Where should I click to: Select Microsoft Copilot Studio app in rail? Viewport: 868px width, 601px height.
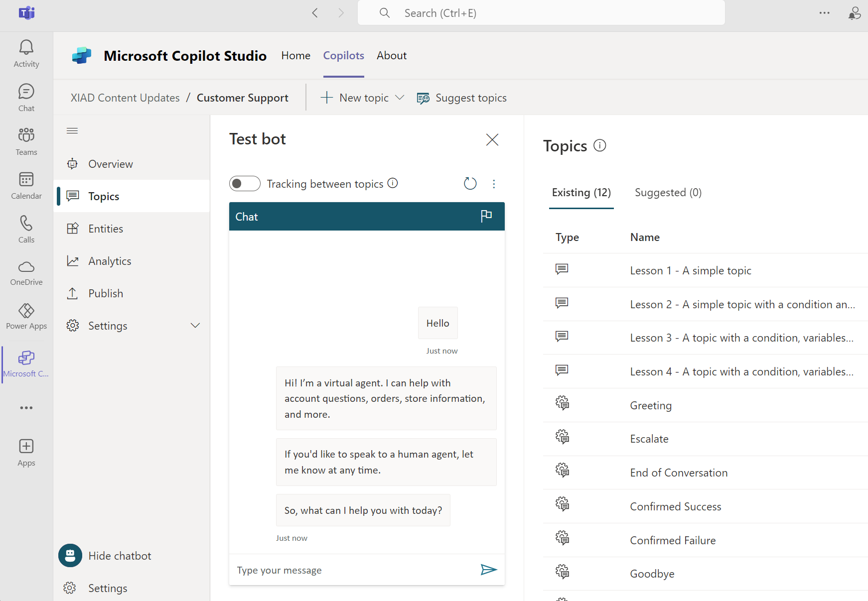(x=26, y=364)
